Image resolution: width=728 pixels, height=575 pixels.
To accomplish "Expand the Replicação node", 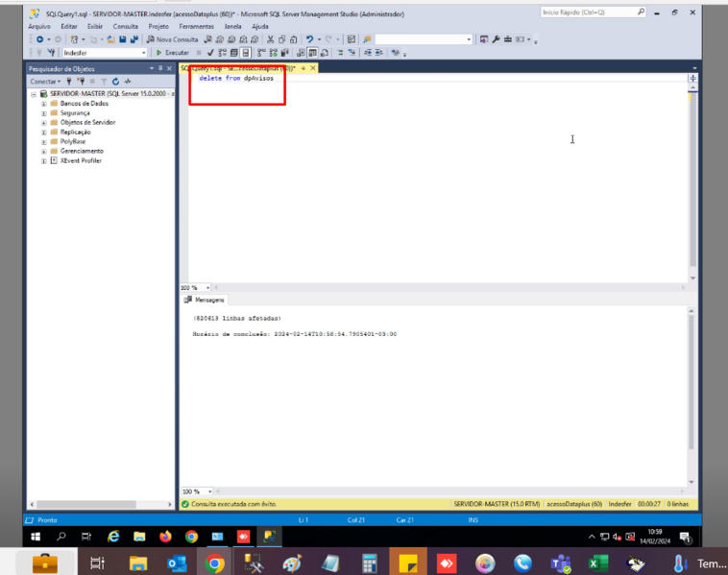I will (x=43, y=132).
